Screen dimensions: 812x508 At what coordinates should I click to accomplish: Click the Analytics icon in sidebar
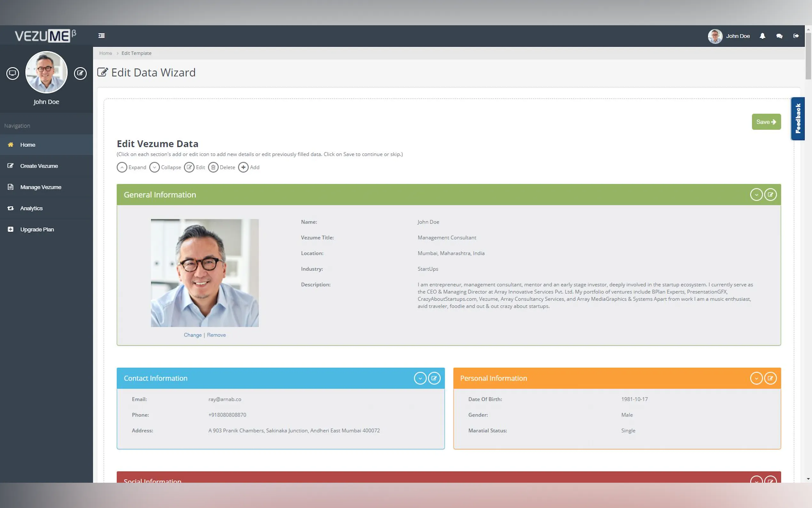(11, 208)
